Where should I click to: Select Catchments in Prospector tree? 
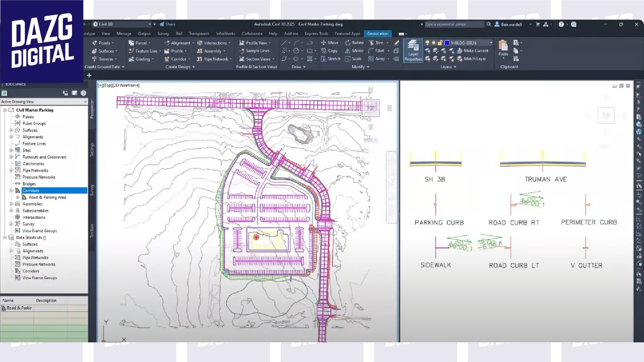click(x=33, y=164)
